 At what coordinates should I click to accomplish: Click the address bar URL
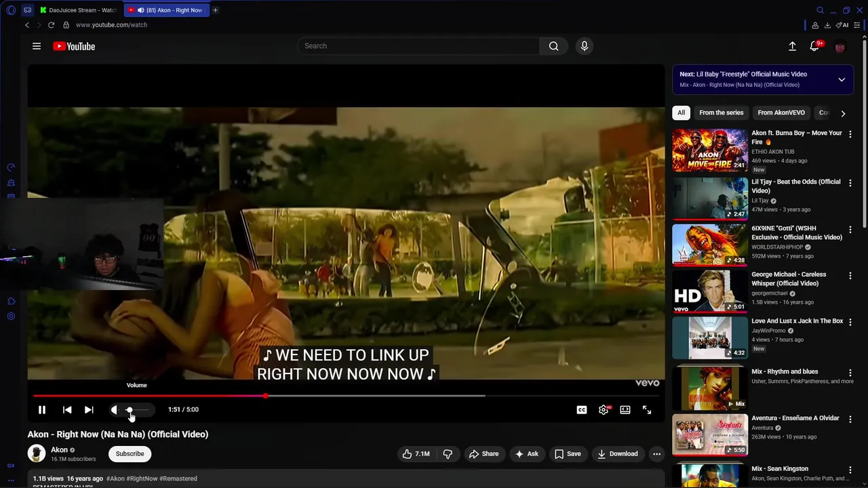pos(111,25)
